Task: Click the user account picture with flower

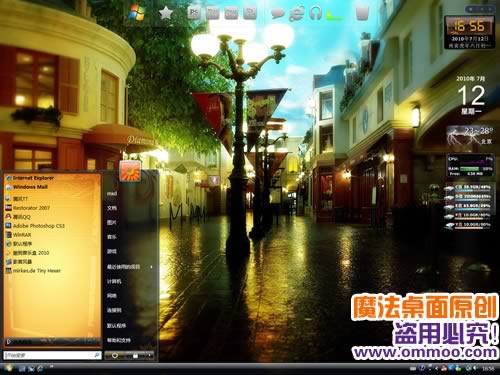Action: tap(130, 171)
